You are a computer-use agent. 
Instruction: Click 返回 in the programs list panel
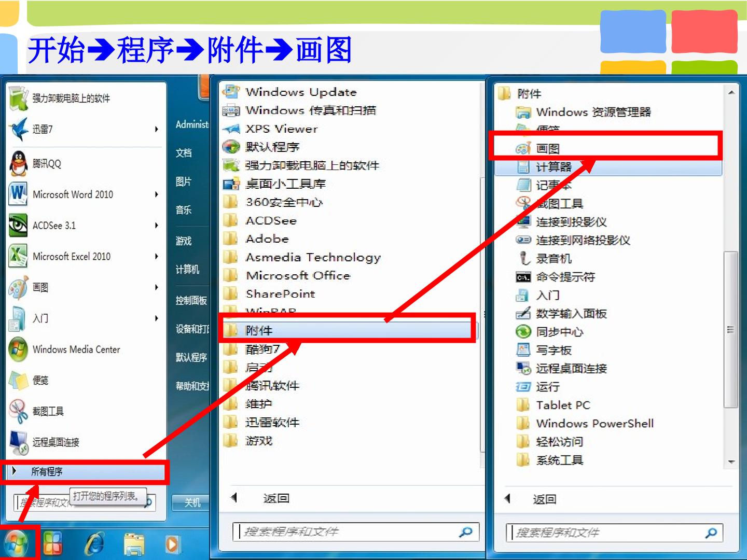click(275, 498)
